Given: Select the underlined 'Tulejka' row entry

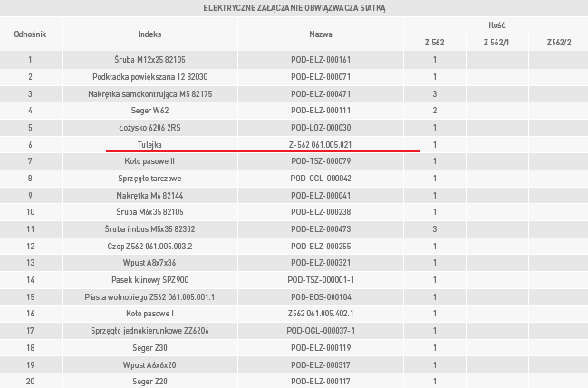Looking at the screenshot, I should [x=149, y=144].
